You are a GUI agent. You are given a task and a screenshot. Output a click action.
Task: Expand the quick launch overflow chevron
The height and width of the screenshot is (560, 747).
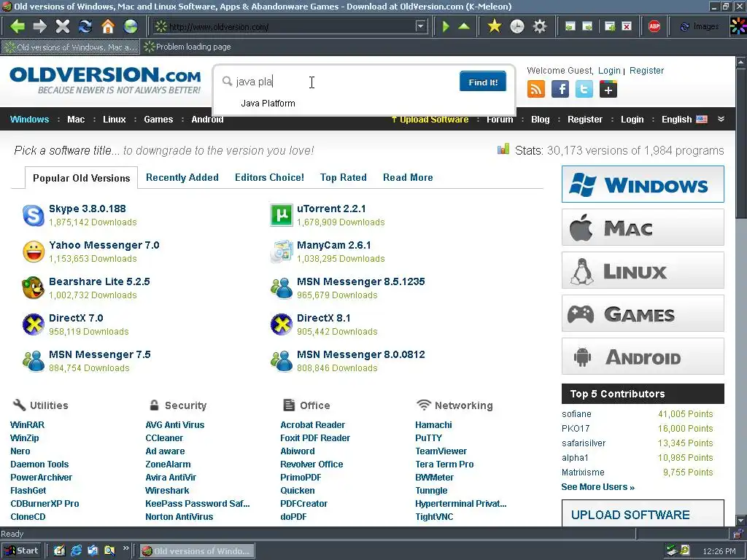click(125, 548)
